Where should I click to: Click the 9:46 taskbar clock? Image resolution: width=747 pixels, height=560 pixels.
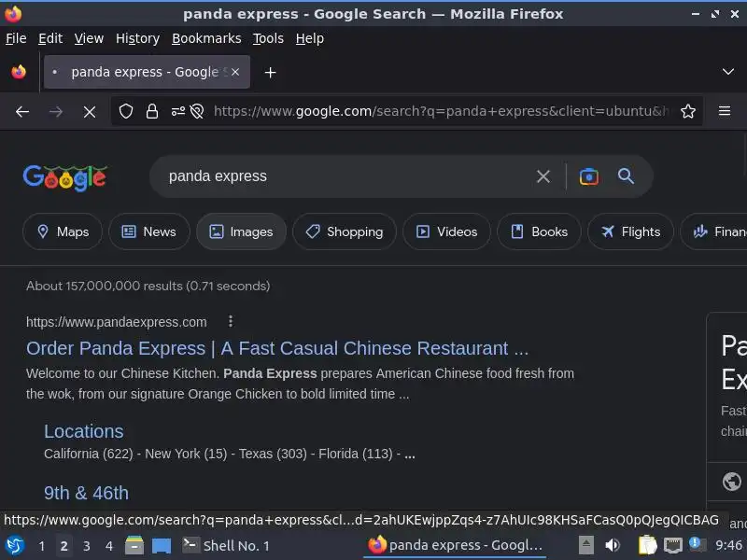coord(729,546)
